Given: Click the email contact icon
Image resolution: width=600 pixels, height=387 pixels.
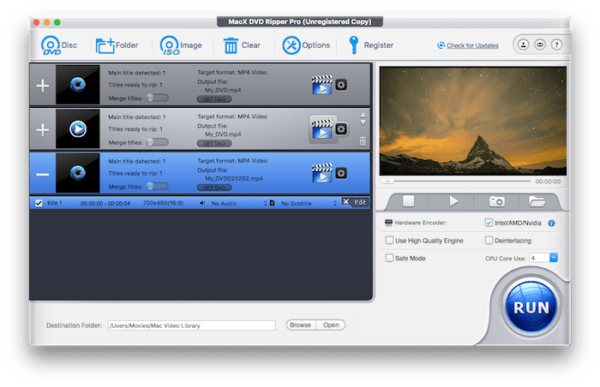Looking at the screenshot, I should point(540,45).
